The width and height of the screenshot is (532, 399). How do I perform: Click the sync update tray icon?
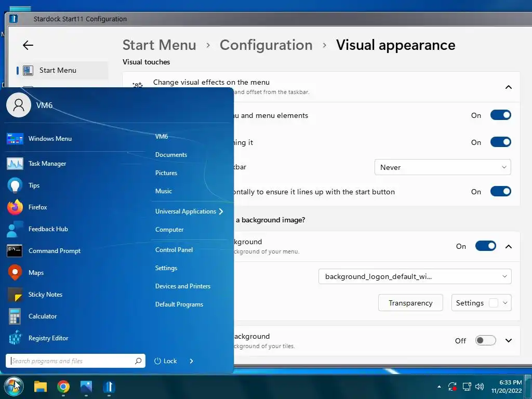[453, 387]
